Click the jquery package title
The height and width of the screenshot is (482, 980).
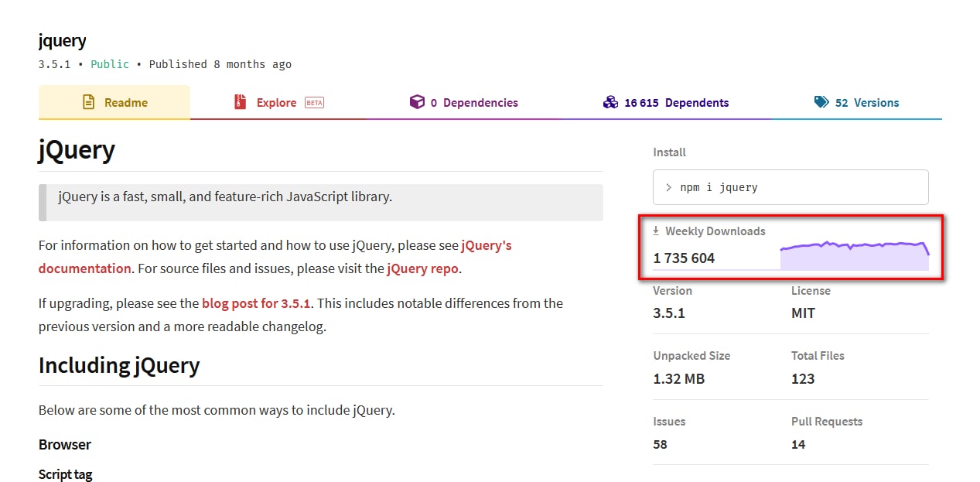(x=63, y=40)
